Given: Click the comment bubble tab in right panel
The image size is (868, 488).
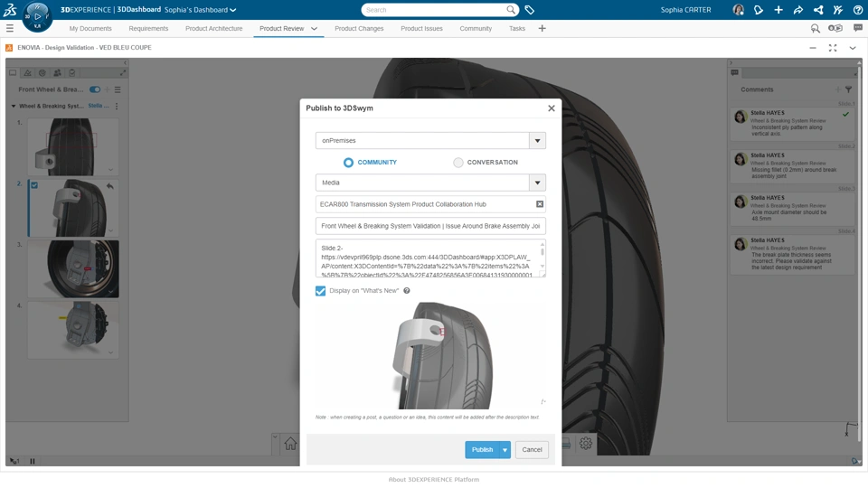Looking at the screenshot, I should tap(734, 72).
